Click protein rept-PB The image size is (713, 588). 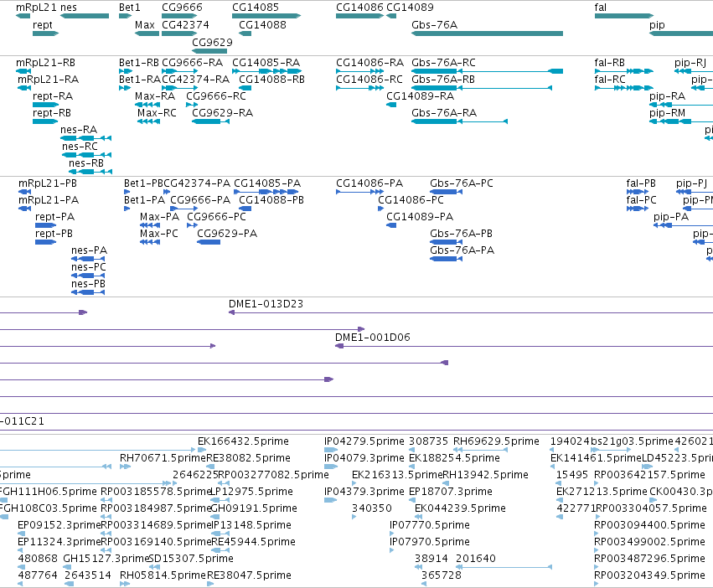(x=54, y=234)
